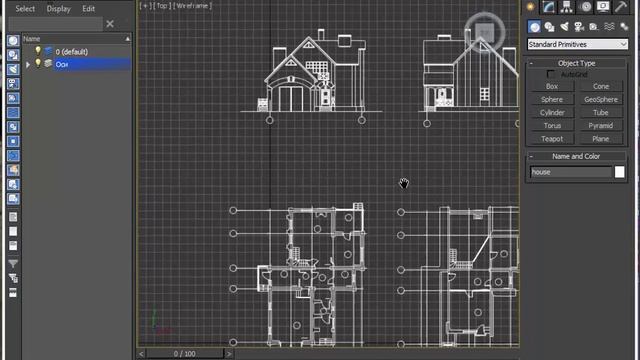The image size is (640, 360).
Task: Select the 0 (default) layer row
Action: tap(77, 51)
